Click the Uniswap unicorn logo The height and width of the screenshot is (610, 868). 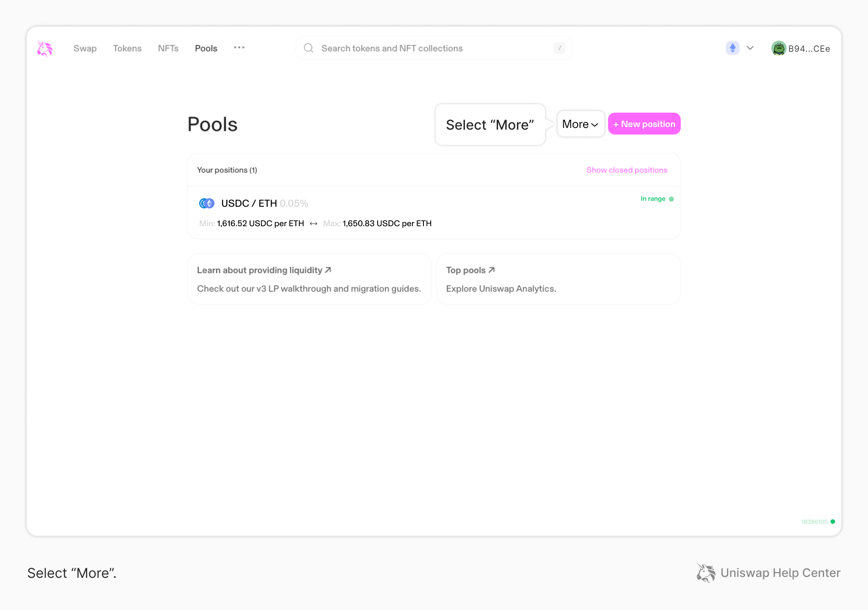tap(45, 49)
